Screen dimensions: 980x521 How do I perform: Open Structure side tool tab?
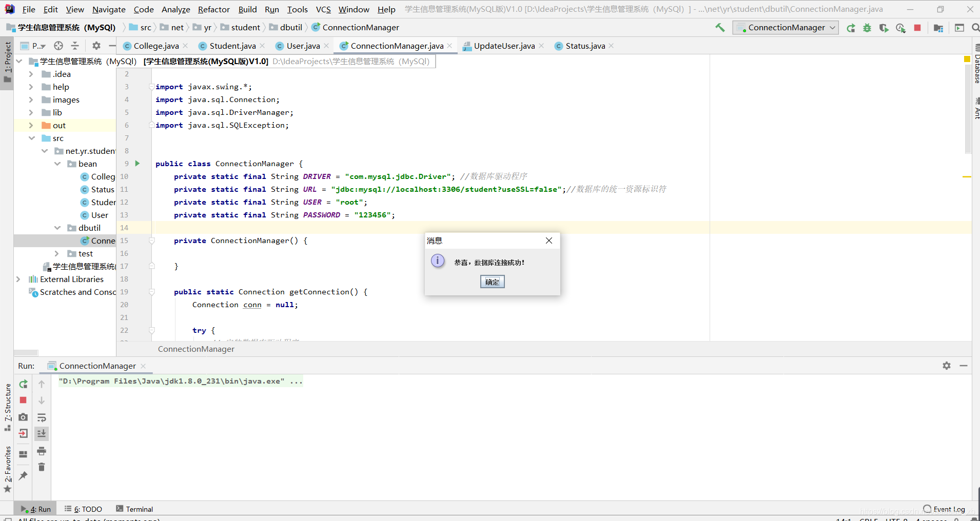tap(7, 407)
